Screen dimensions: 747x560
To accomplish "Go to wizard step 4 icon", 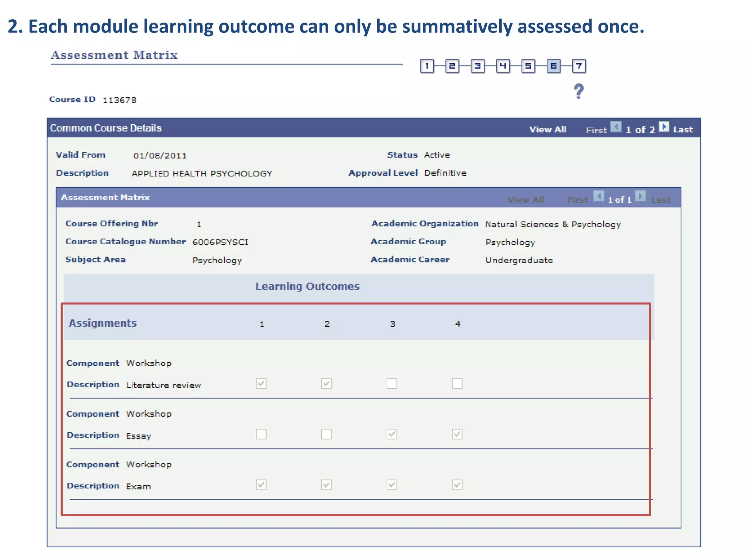I will [x=503, y=66].
